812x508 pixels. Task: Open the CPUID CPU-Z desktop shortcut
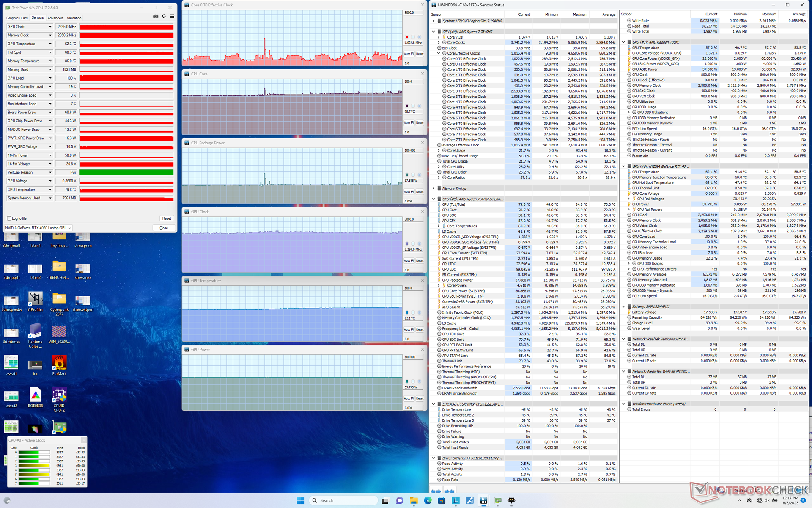[59, 395]
